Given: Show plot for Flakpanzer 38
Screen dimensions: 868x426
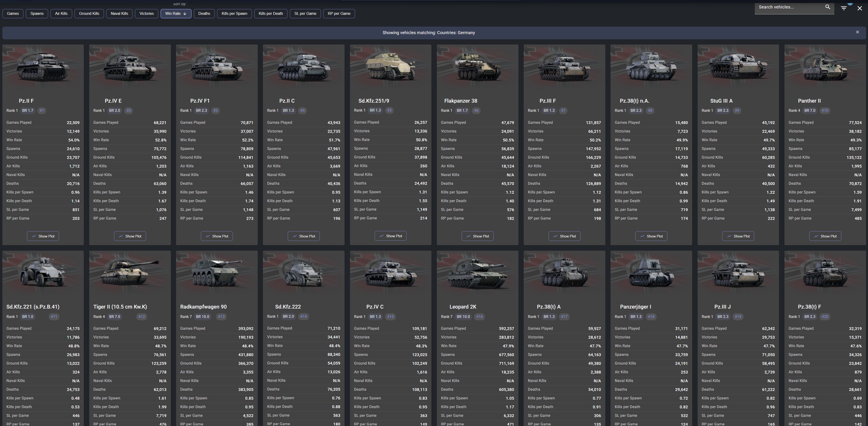Looking at the screenshot, I should tap(478, 236).
